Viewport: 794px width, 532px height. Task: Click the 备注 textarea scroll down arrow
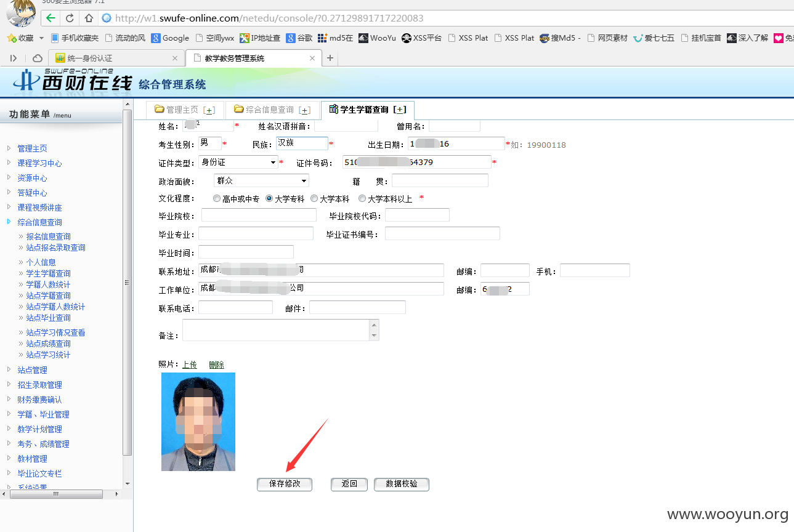coord(374,336)
